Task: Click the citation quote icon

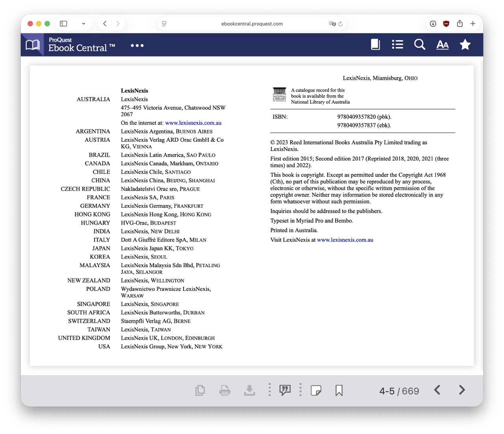Action: point(285,390)
